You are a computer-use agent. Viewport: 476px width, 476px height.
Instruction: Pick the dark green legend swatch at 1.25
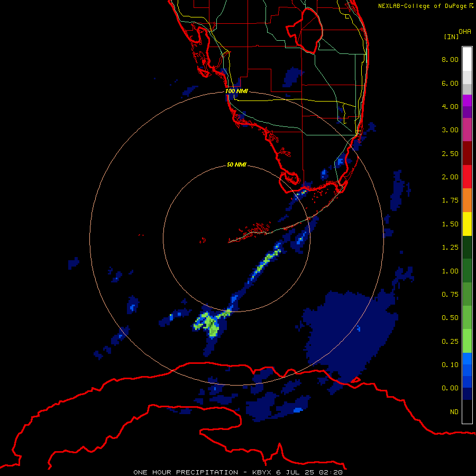pyautogui.click(x=467, y=247)
